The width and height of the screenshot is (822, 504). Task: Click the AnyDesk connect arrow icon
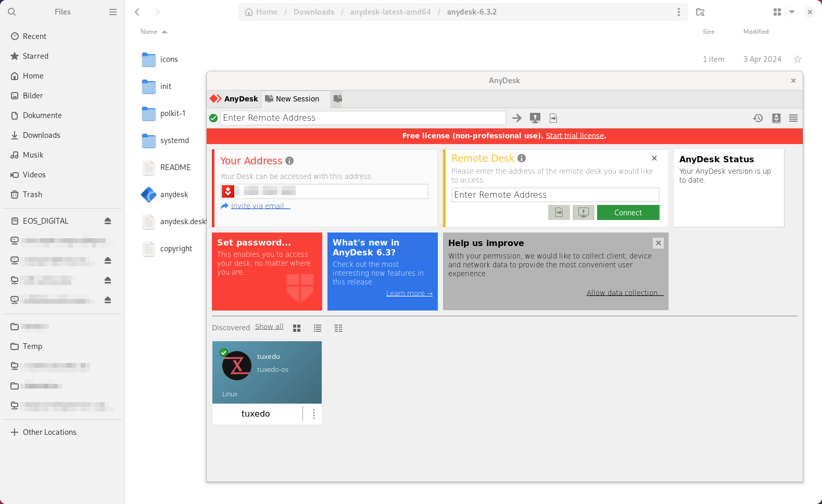[x=516, y=118]
